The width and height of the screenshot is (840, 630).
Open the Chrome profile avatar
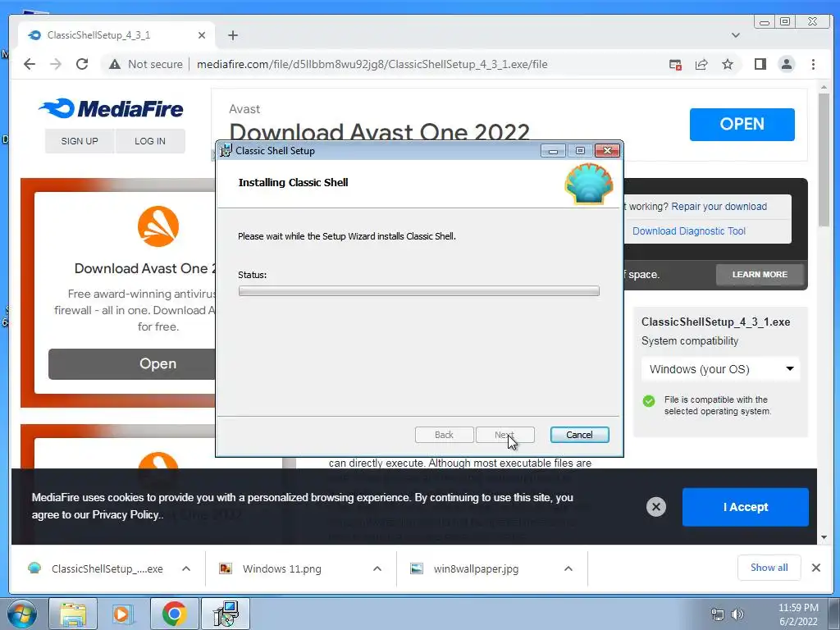pyautogui.click(x=787, y=64)
